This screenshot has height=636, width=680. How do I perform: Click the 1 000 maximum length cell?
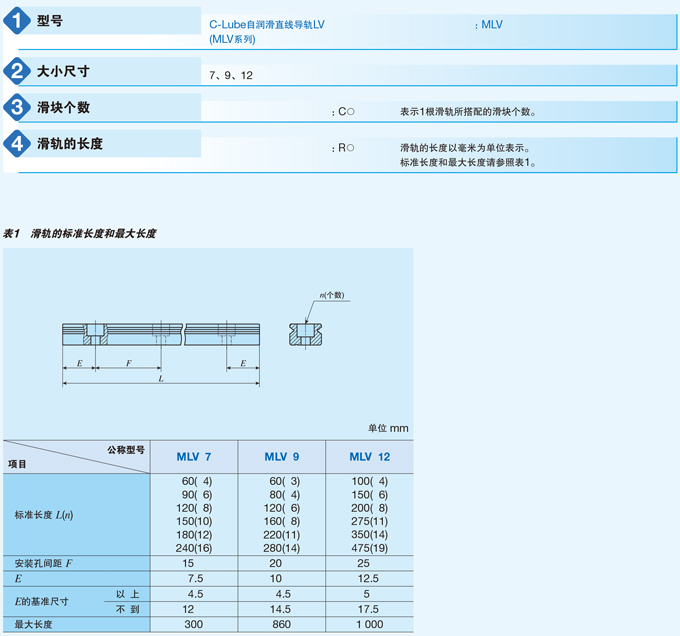(369, 625)
